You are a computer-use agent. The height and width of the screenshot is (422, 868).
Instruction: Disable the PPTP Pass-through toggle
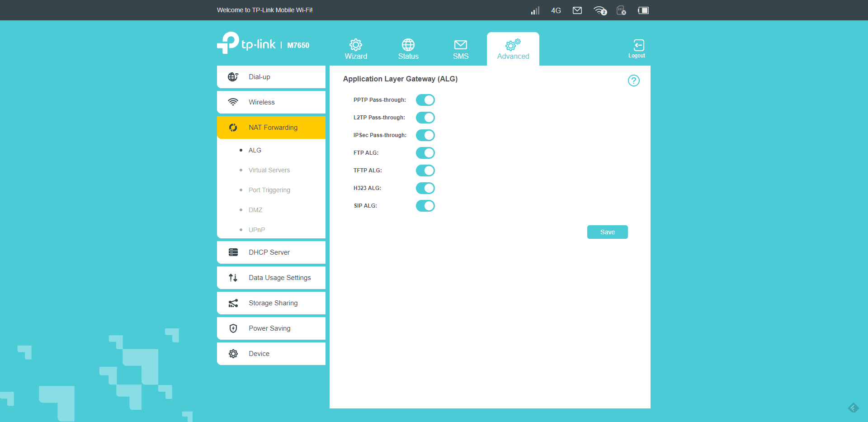click(425, 100)
